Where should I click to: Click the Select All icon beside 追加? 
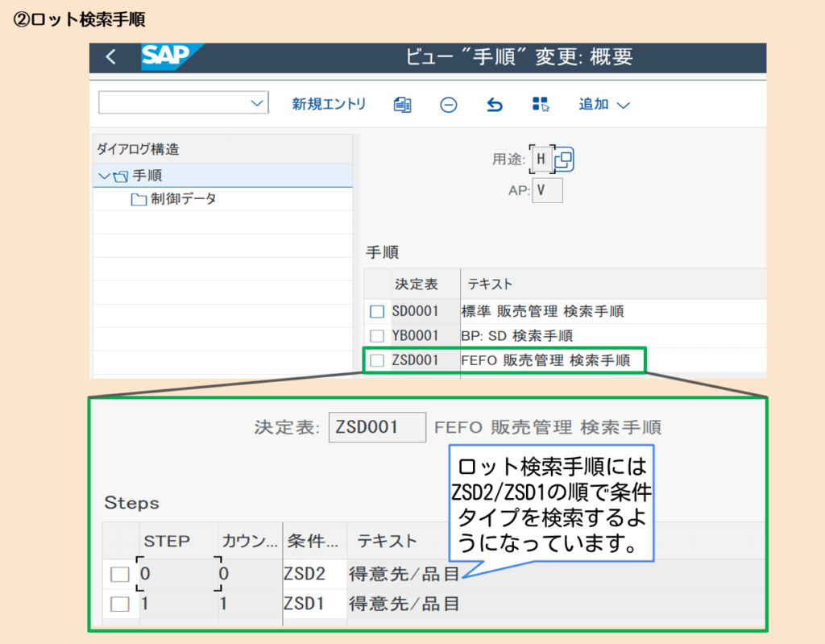[540, 103]
